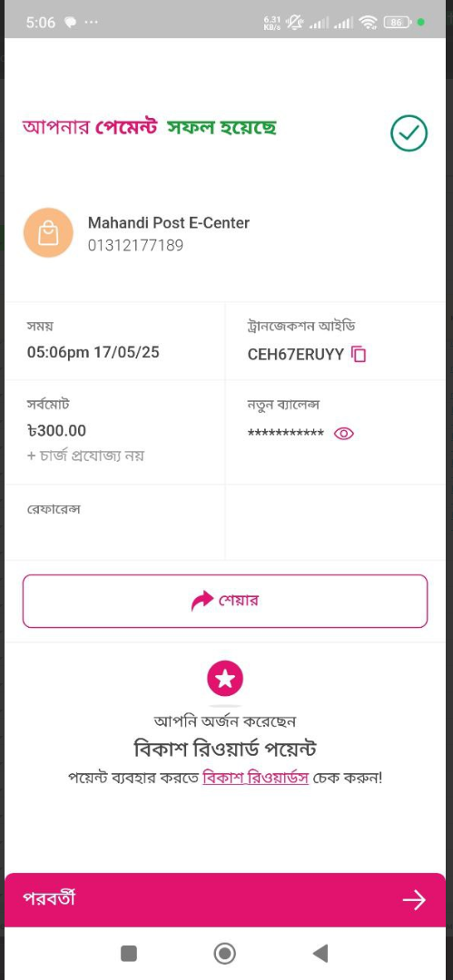Tap the total amount ৳300.00
Image resolution: width=453 pixels, height=980 pixels.
(56, 431)
